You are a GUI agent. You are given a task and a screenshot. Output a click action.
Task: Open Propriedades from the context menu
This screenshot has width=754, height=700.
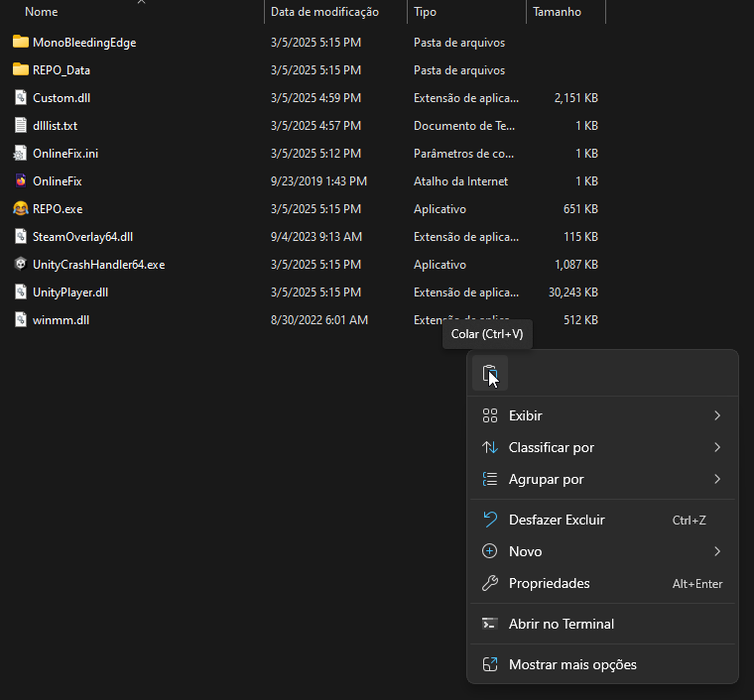[x=549, y=584]
